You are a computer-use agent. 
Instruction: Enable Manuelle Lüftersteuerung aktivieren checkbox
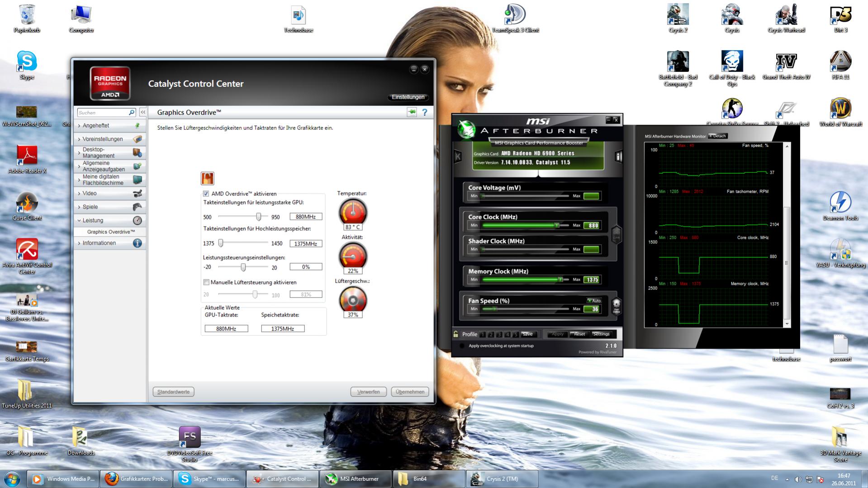click(x=206, y=282)
